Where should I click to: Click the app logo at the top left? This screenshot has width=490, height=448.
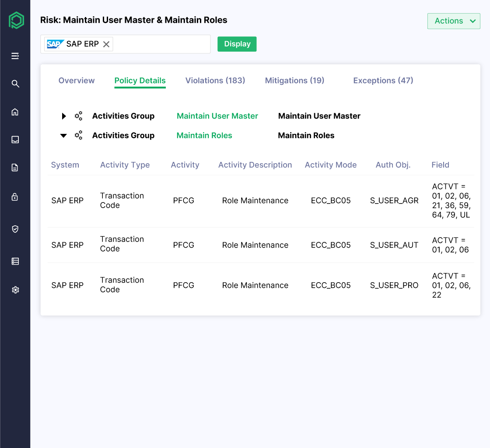coord(15,20)
